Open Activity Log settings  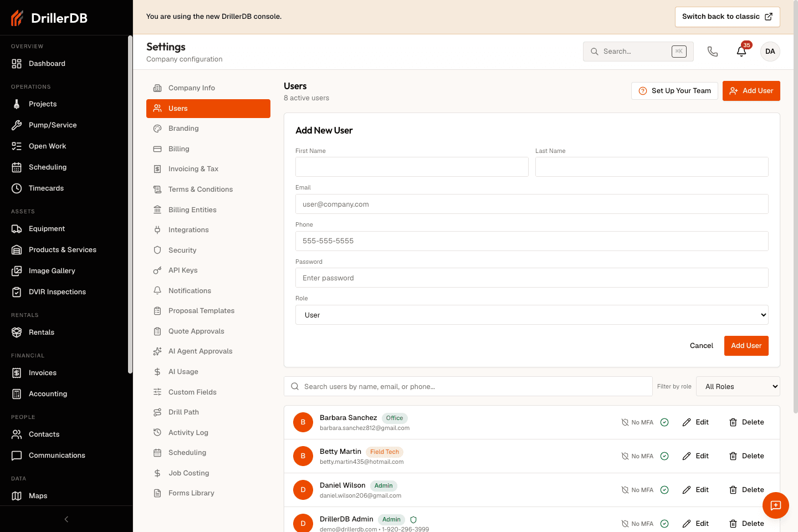[208, 433]
